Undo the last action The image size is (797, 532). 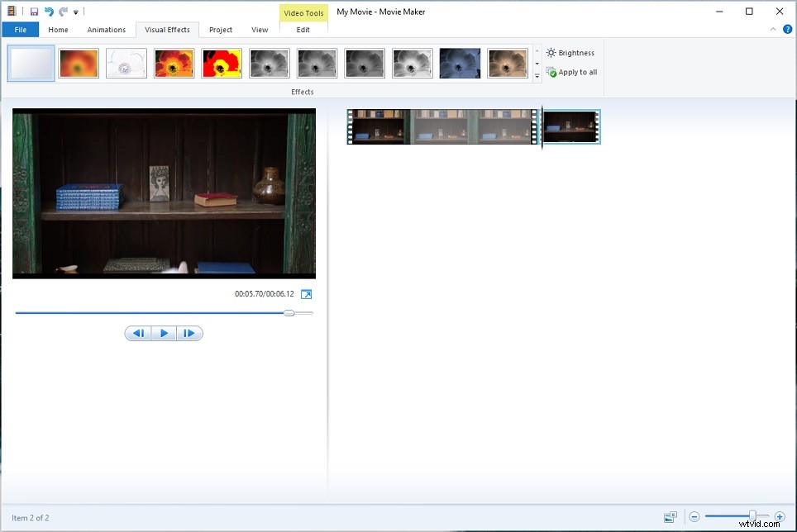(48, 11)
